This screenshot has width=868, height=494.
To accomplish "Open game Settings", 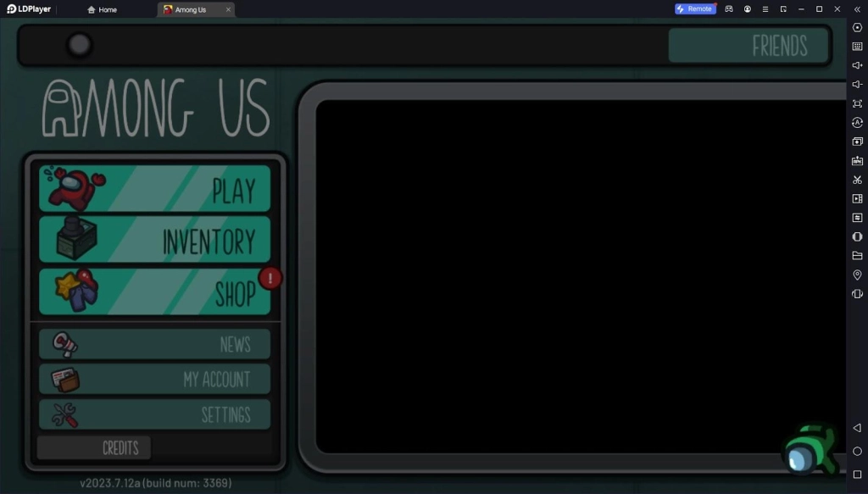I will [154, 414].
